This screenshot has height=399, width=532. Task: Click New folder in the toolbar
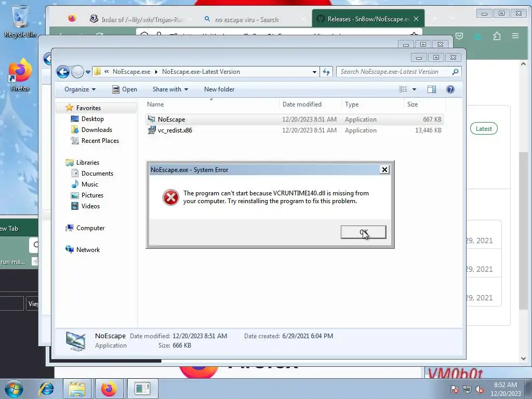pyautogui.click(x=219, y=89)
